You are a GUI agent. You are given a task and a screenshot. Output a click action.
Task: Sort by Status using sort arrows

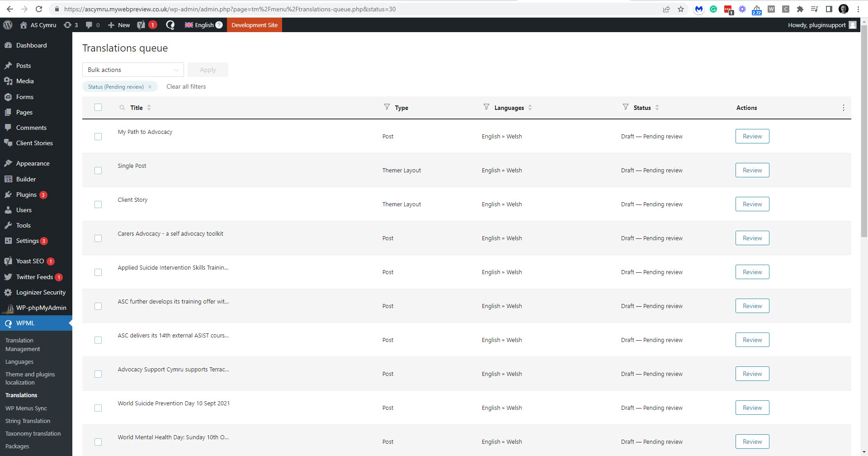pyautogui.click(x=657, y=108)
